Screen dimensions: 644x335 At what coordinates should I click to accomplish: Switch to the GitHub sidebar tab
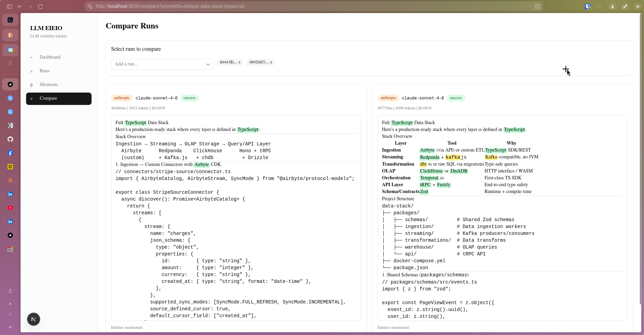coord(10,139)
